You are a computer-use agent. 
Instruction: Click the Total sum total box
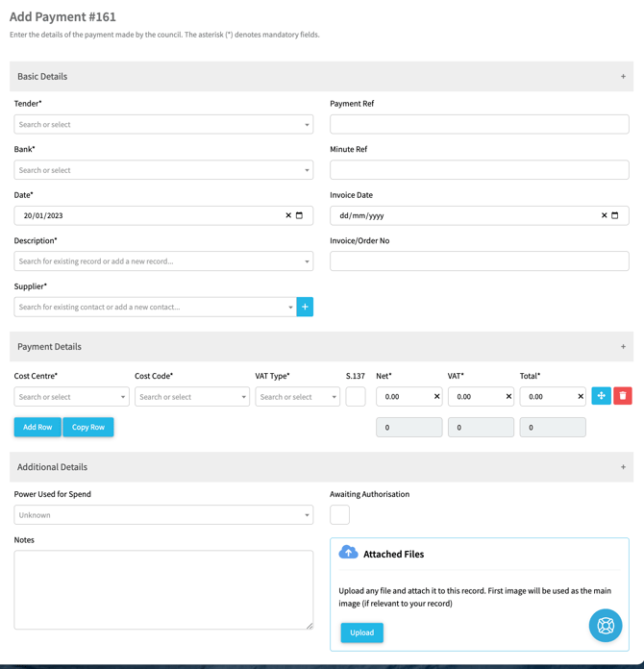[553, 428]
